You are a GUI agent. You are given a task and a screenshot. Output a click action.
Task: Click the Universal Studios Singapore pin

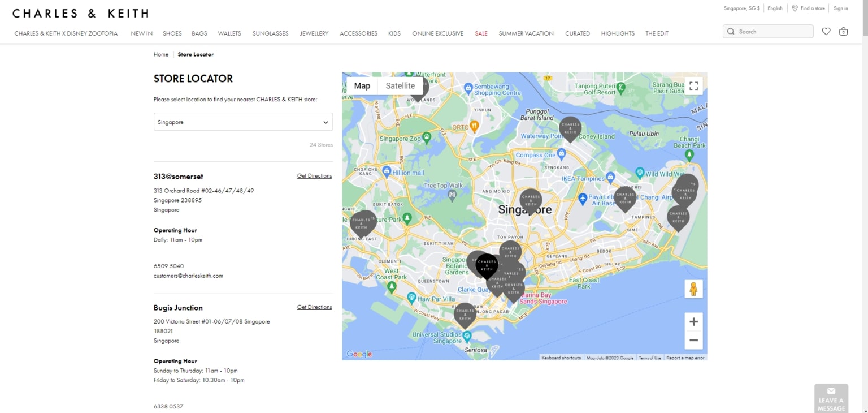(467, 337)
